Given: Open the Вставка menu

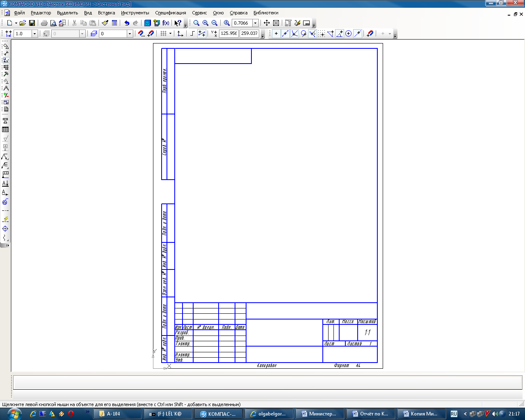Looking at the screenshot, I should click(106, 13).
